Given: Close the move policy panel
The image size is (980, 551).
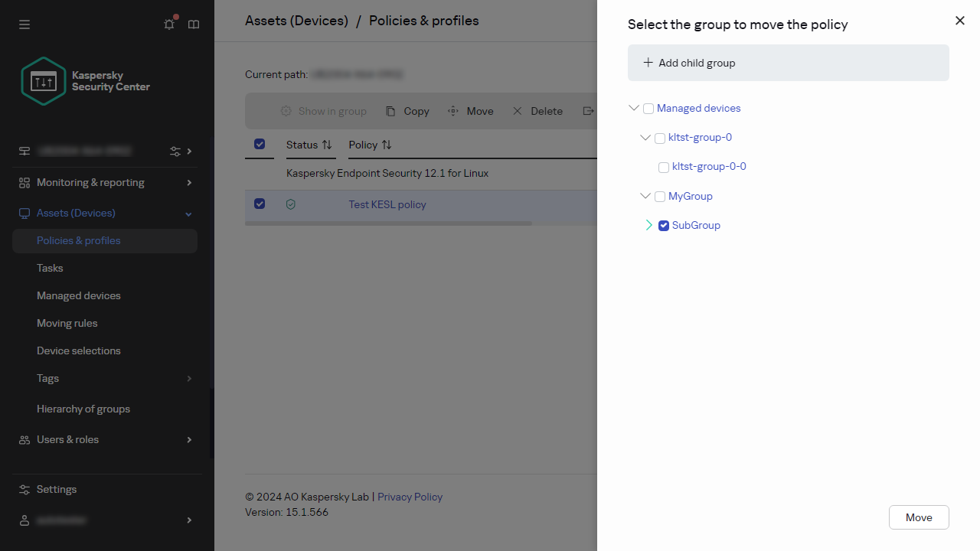Looking at the screenshot, I should tap(960, 21).
